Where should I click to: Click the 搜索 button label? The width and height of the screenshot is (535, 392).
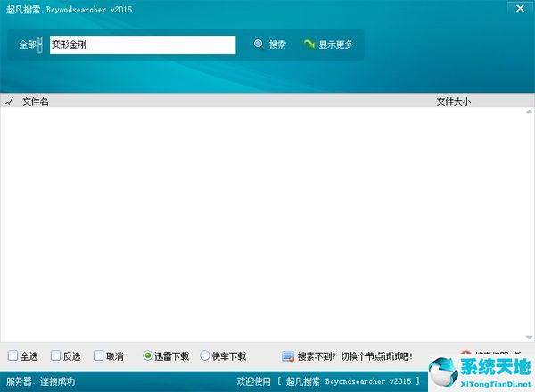pyautogui.click(x=277, y=45)
